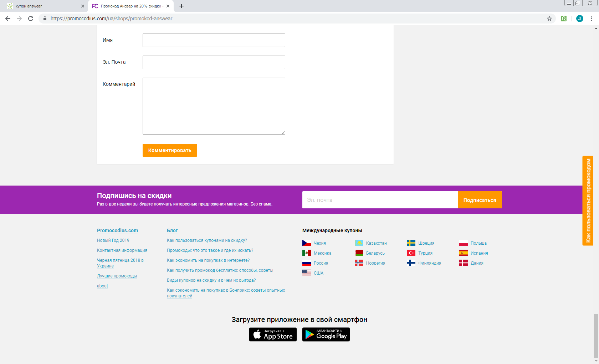Screen dimensions: 599x364
Task: Reload the page with refresh icon
Action: 31,19
